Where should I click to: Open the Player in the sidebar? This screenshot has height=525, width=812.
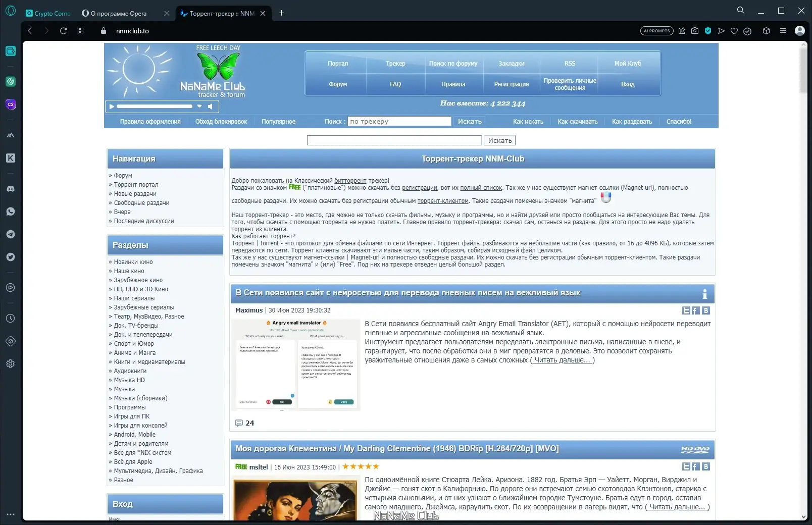[11, 288]
